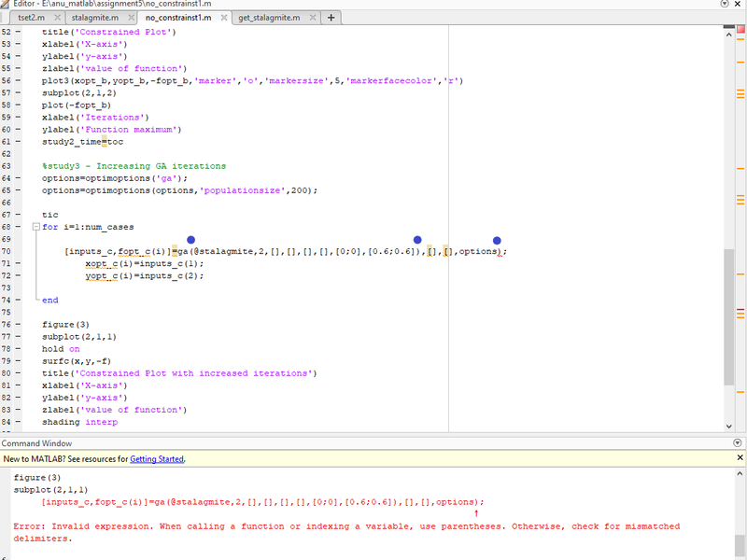Switch to the stalagmite.m tab
Viewport: 747px width, 560px height.
click(93, 17)
